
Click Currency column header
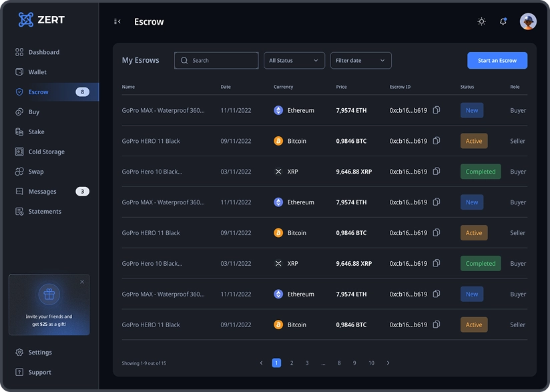coord(283,87)
